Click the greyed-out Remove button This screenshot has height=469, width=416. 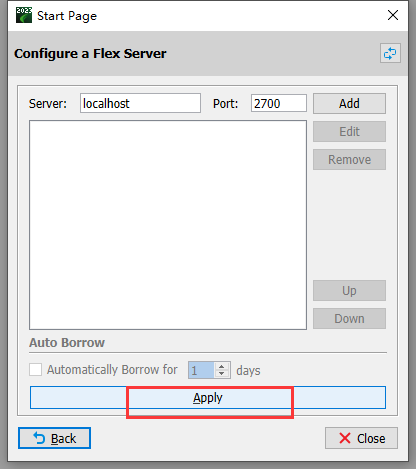click(349, 160)
